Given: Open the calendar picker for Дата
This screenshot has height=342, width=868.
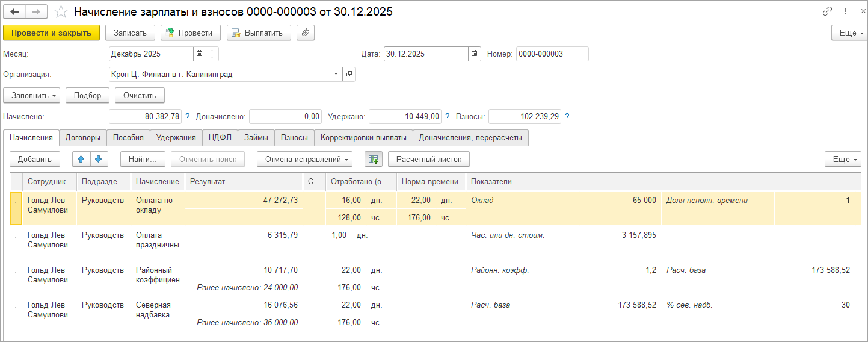Looking at the screenshot, I should (x=475, y=54).
